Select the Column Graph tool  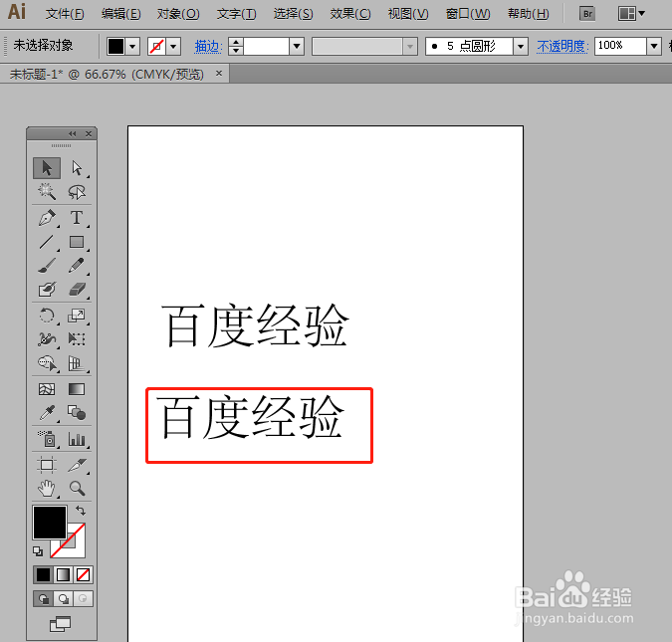coord(77,439)
